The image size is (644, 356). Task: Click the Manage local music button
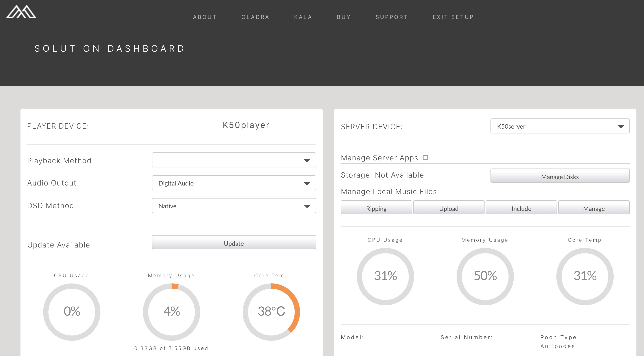(x=594, y=208)
